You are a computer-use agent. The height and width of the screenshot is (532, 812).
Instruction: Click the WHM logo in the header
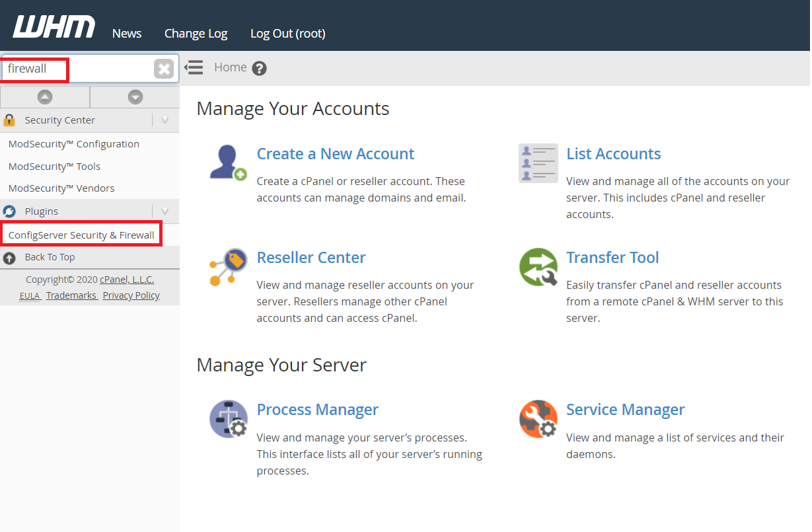point(53,25)
